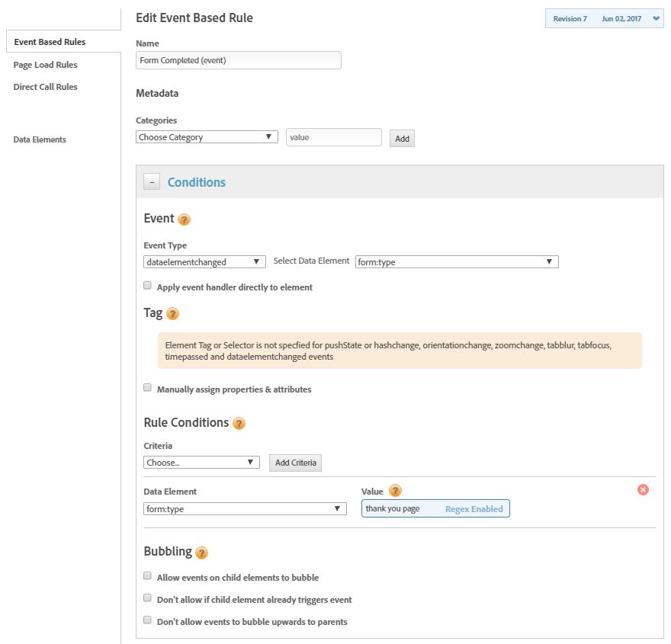This screenshot has height=644, width=671.
Task: Expand the Select Data Element dropdown
Action: pos(457,261)
